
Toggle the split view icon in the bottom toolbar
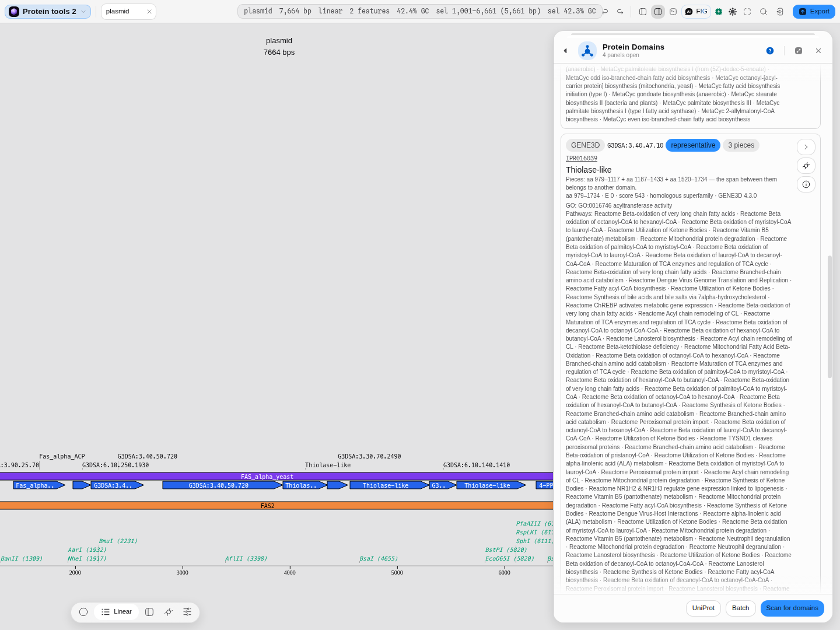149,612
